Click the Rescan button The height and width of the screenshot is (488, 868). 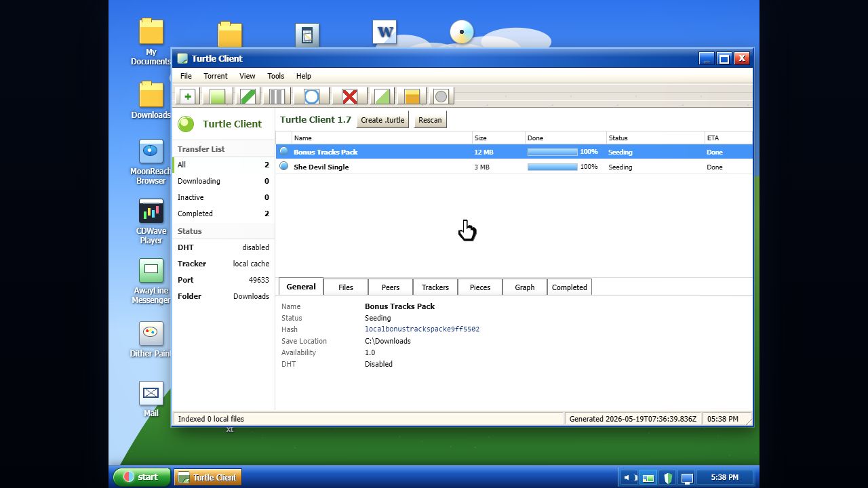(x=430, y=120)
